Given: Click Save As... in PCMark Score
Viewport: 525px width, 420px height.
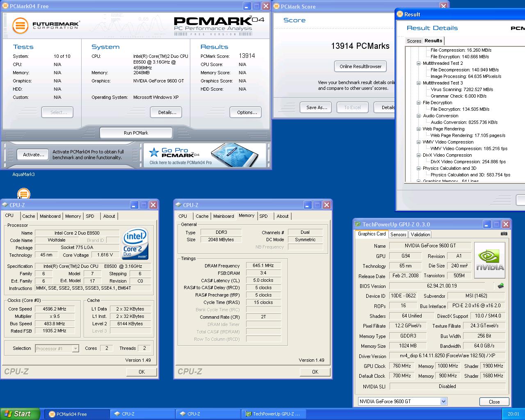Looking at the screenshot, I should [x=317, y=107].
